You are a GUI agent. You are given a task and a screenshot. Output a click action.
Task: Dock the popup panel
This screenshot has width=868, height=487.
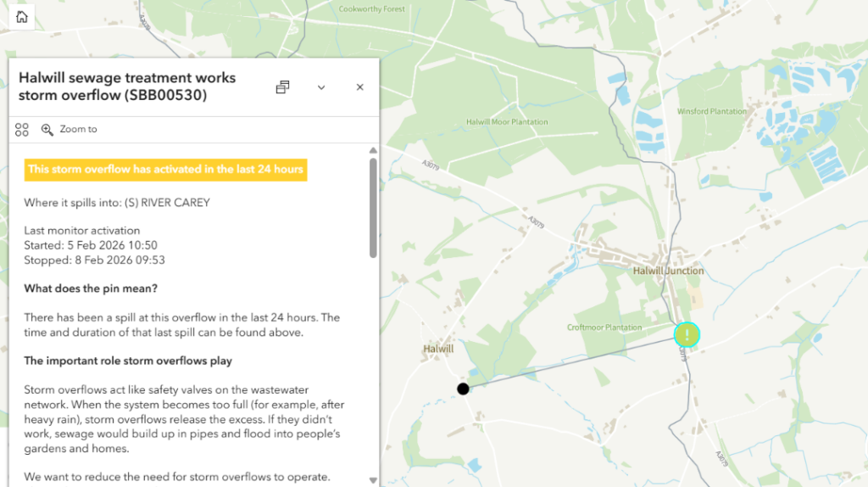(x=283, y=87)
